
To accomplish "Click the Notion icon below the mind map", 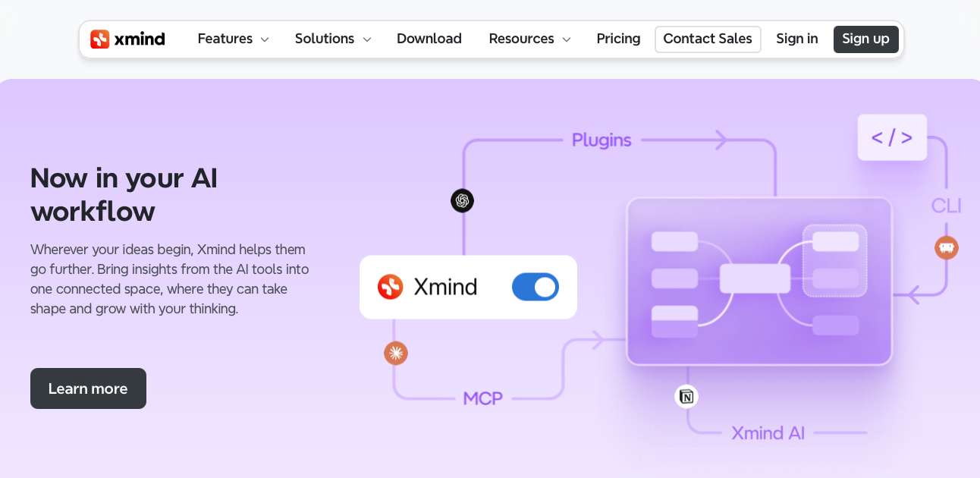I will [686, 396].
